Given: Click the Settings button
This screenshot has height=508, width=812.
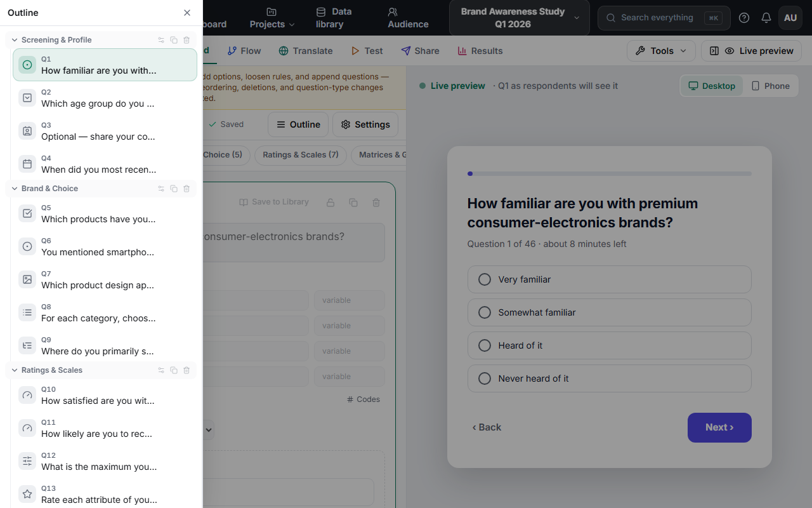Looking at the screenshot, I should click(x=365, y=124).
